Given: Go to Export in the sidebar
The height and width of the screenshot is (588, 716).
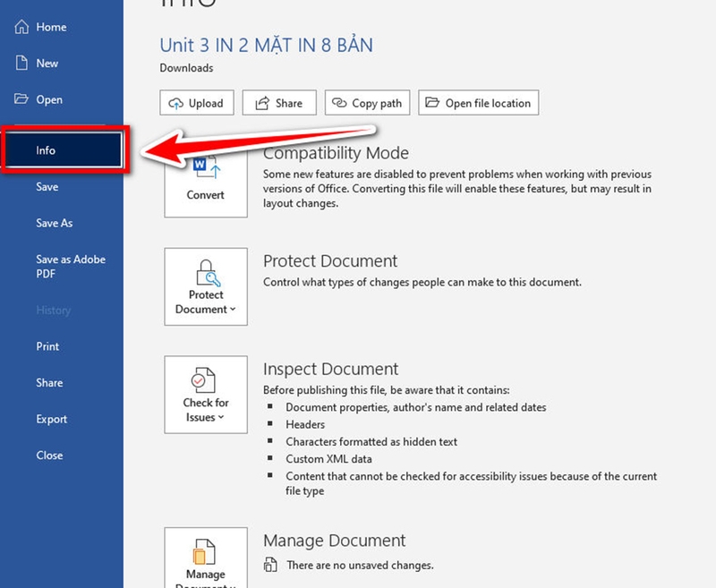Looking at the screenshot, I should [51, 419].
